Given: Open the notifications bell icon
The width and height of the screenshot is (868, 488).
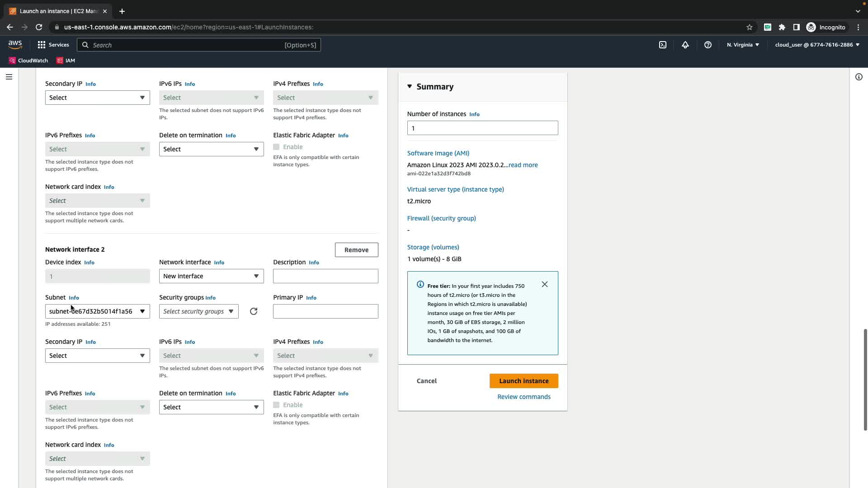Looking at the screenshot, I should pyautogui.click(x=685, y=45).
